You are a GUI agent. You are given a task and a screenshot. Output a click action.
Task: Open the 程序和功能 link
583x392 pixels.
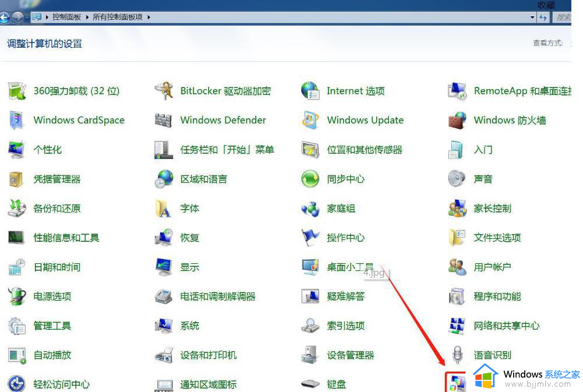coord(497,296)
